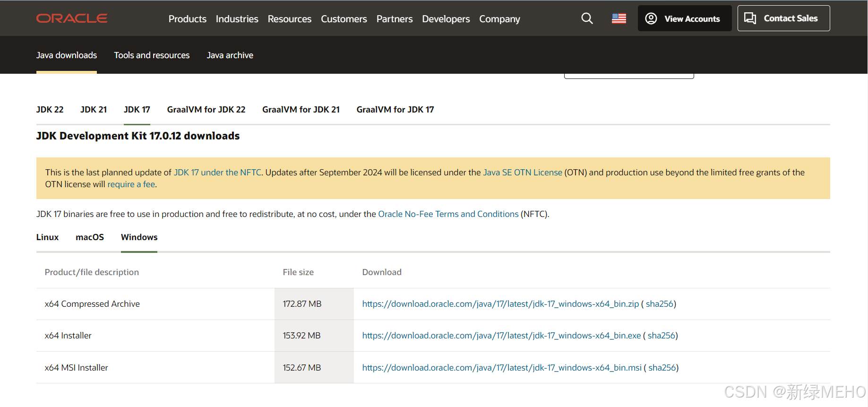Click the US flag country selector
868x407 pixels.
tap(619, 18)
